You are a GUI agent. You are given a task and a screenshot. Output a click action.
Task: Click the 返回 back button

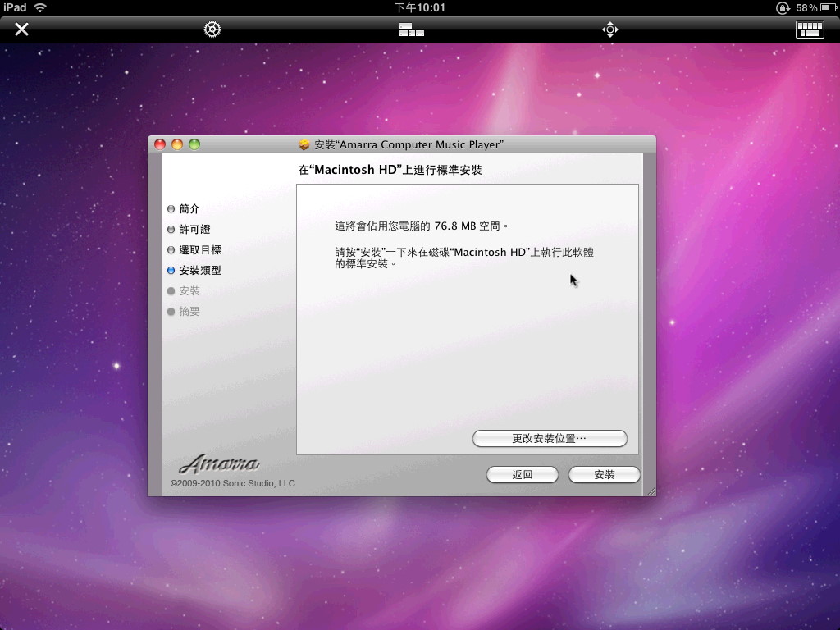click(523, 475)
